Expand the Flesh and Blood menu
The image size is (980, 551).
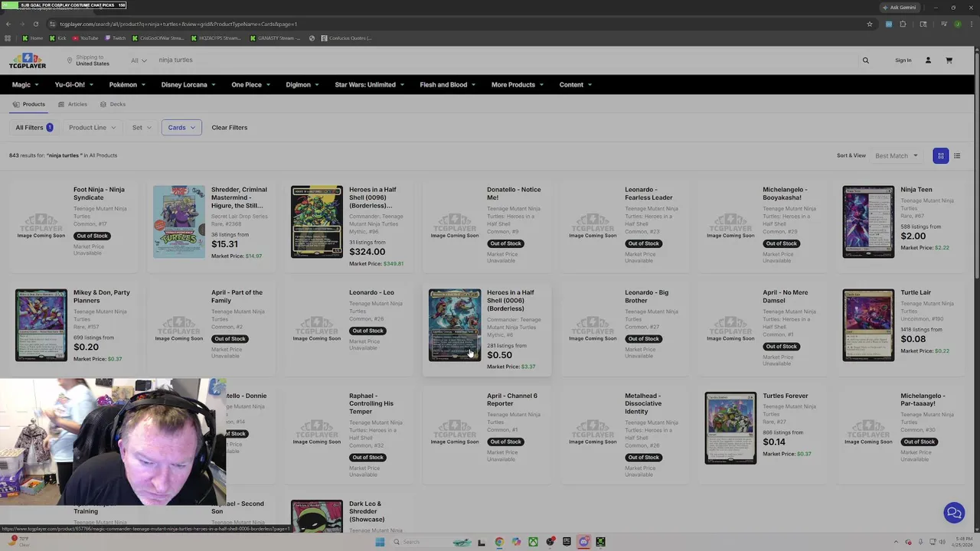(447, 85)
